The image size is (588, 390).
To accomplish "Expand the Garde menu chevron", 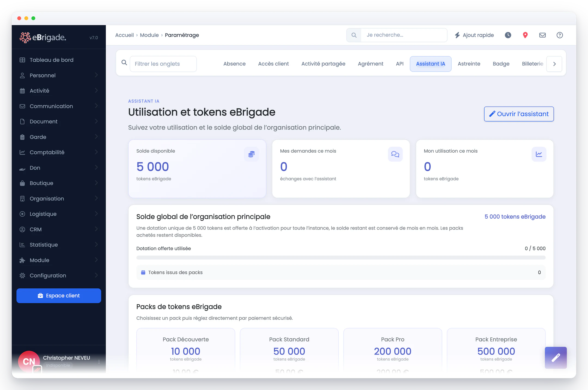I will point(96,137).
